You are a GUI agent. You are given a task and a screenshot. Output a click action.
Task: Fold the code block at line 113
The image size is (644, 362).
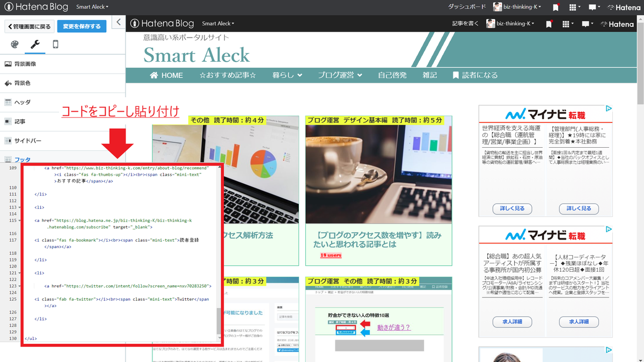click(x=19, y=207)
